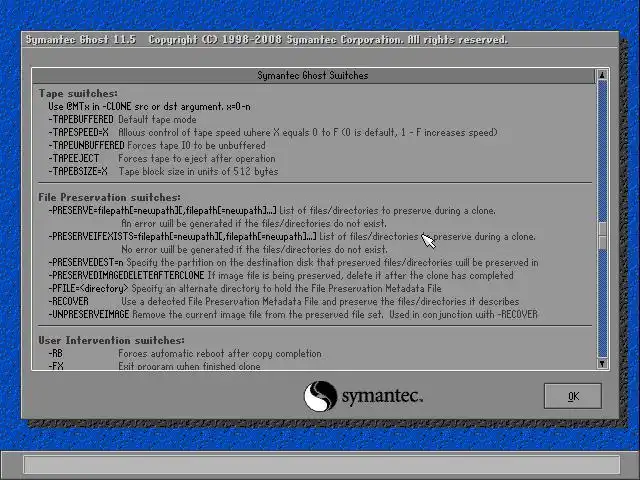Click the Symantec Ghost 11.5 title bar
640x480 pixels.
(320, 40)
